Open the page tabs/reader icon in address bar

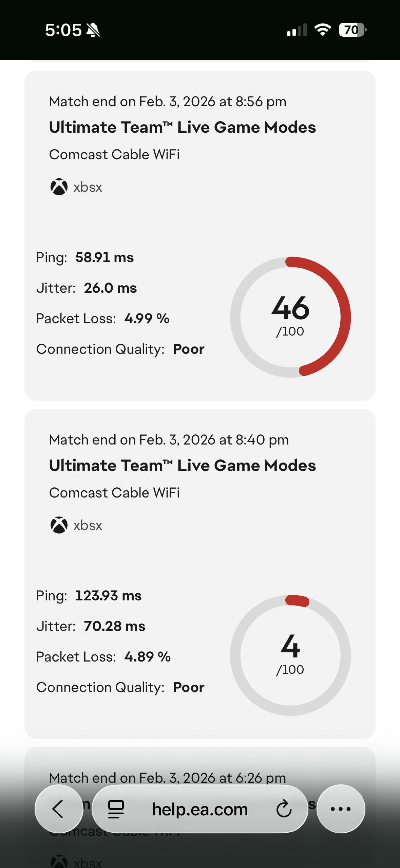(116, 809)
